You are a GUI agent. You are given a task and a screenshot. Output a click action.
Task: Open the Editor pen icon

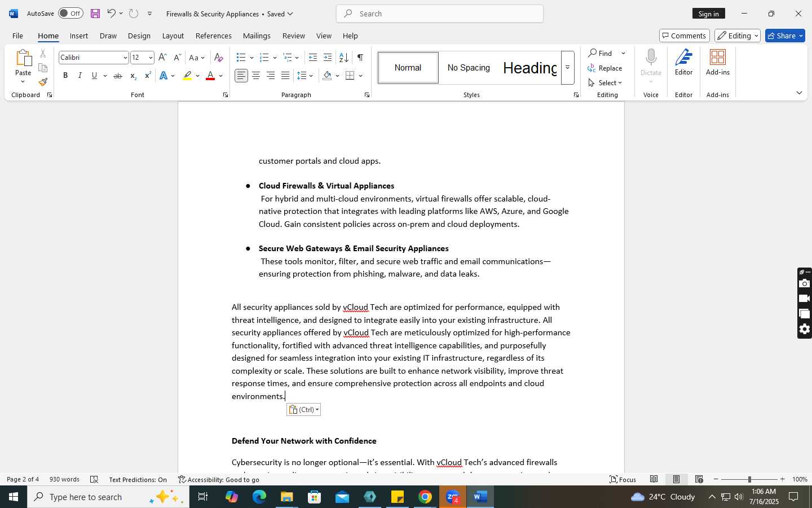click(x=683, y=58)
